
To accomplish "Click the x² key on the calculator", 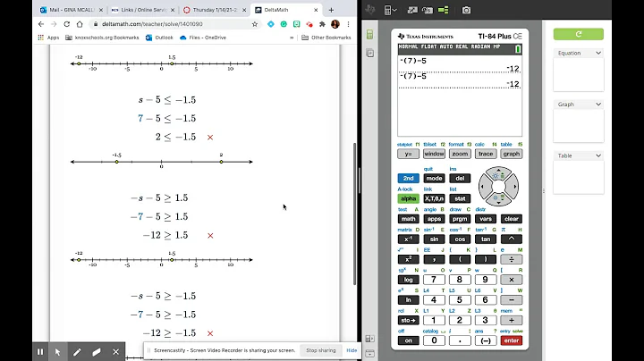I will coord(408,259).
